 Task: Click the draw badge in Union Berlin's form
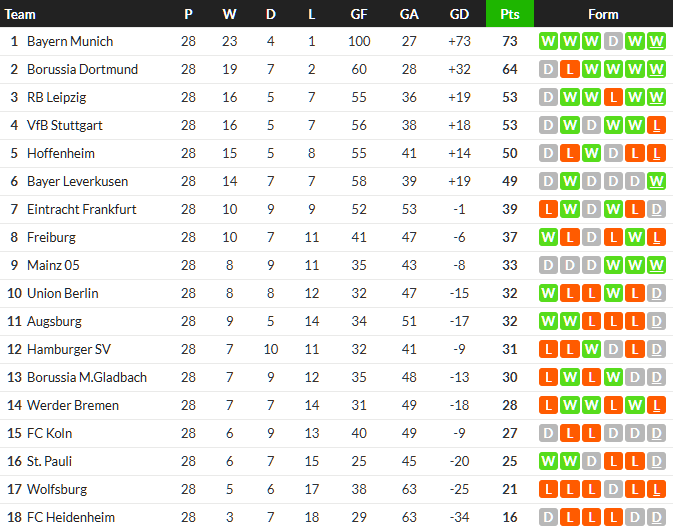pyautogui.click(x=656, y=294)
